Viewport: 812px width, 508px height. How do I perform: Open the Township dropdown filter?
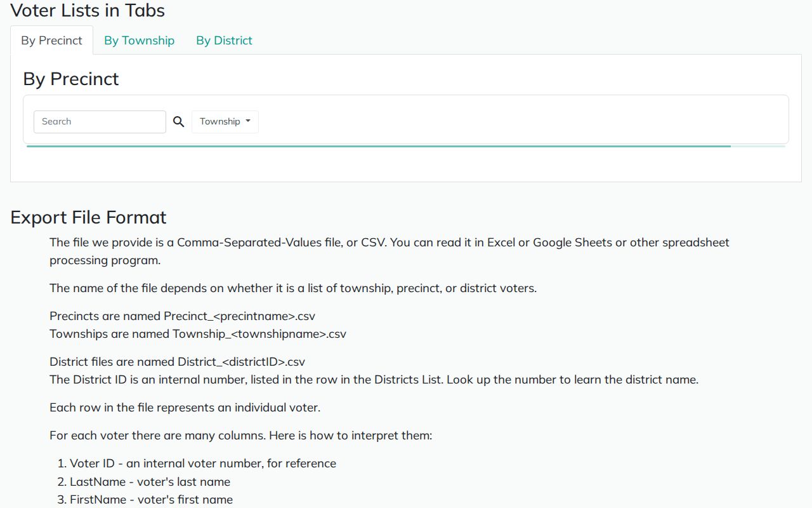tap(225, 121)
